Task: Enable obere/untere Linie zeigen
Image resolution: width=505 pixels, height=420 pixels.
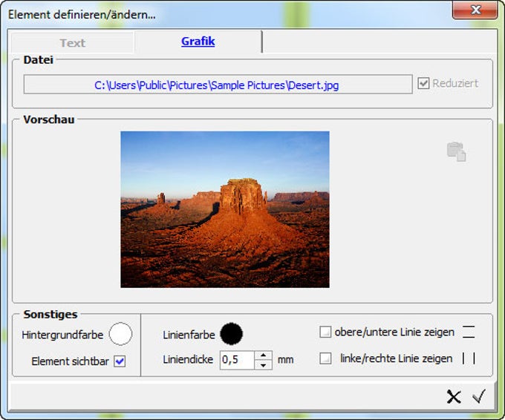Action: pos(325,332)
